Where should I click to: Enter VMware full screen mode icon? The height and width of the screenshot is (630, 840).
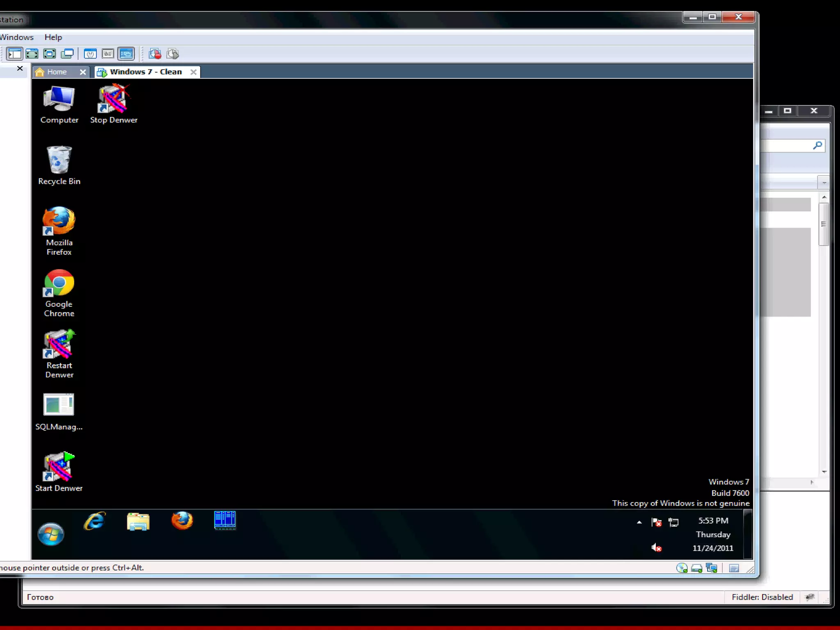[x=50, y=54]
